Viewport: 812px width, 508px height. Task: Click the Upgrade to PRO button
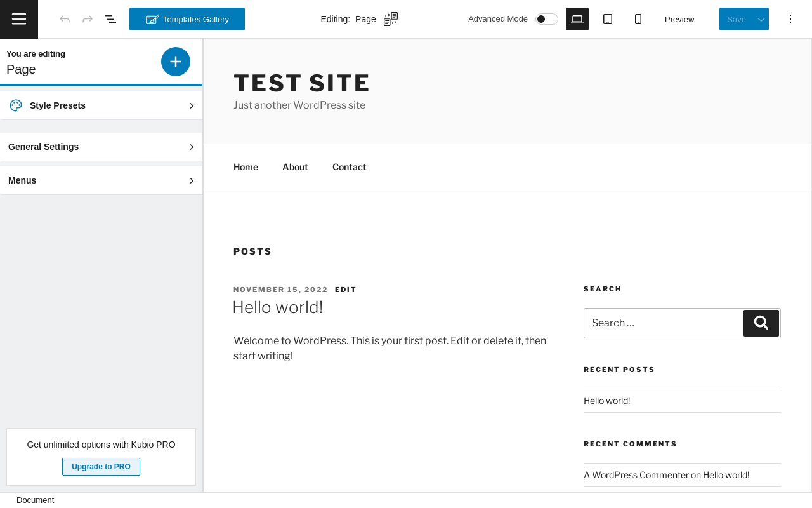pos(101,467)
